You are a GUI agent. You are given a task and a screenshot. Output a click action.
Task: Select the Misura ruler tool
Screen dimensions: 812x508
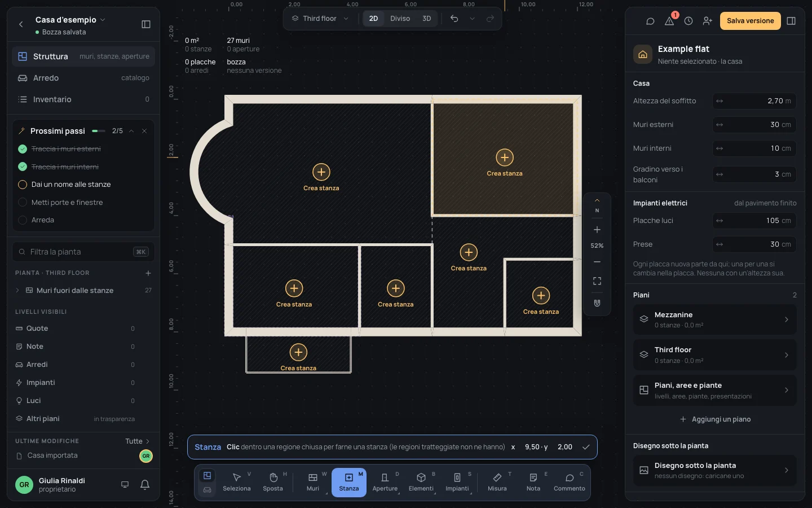497,483
